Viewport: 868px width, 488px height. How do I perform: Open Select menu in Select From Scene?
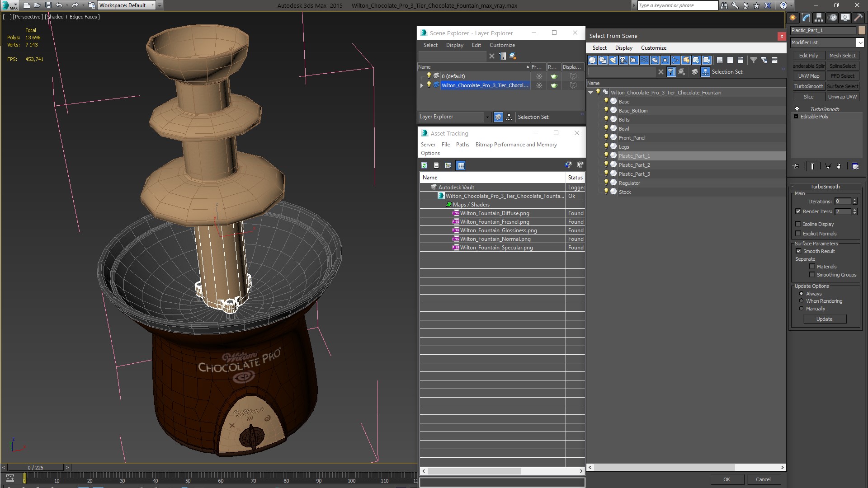click(599, 48)
